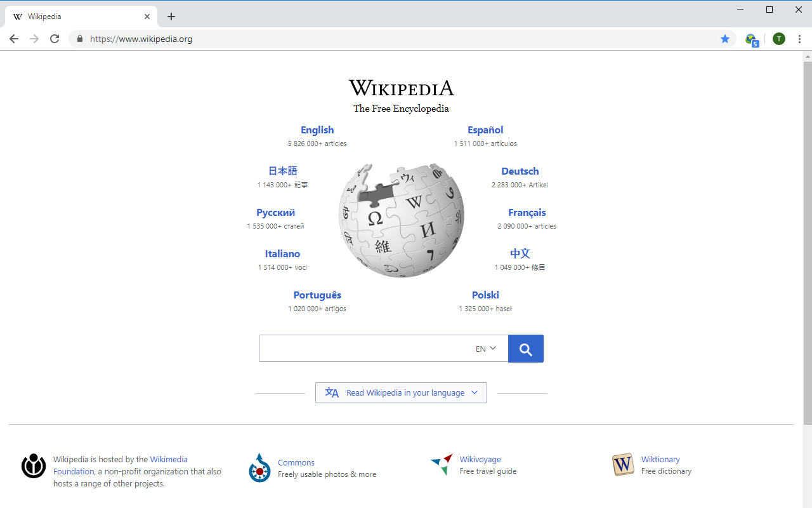Screen dimensions: 812x508
Task: Open the Português Wikipedia link
Action: (317, 295)
